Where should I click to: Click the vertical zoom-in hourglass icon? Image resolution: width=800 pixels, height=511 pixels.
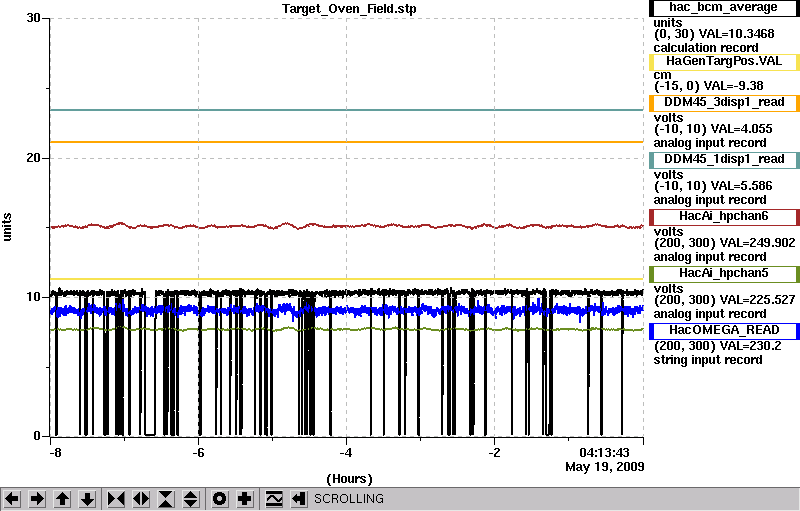[166, 498]
